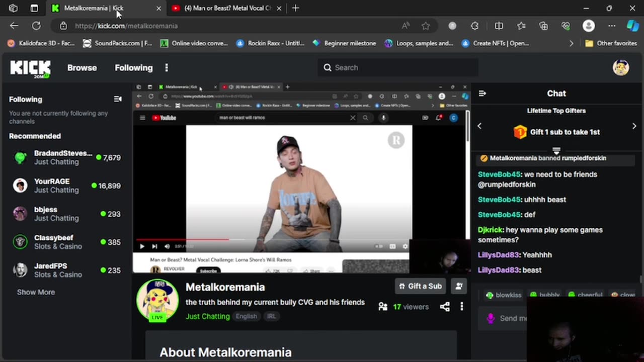Go to next top gifters slide
The height and width of the screenshot is (362, 644).
[x=634, y=126]
